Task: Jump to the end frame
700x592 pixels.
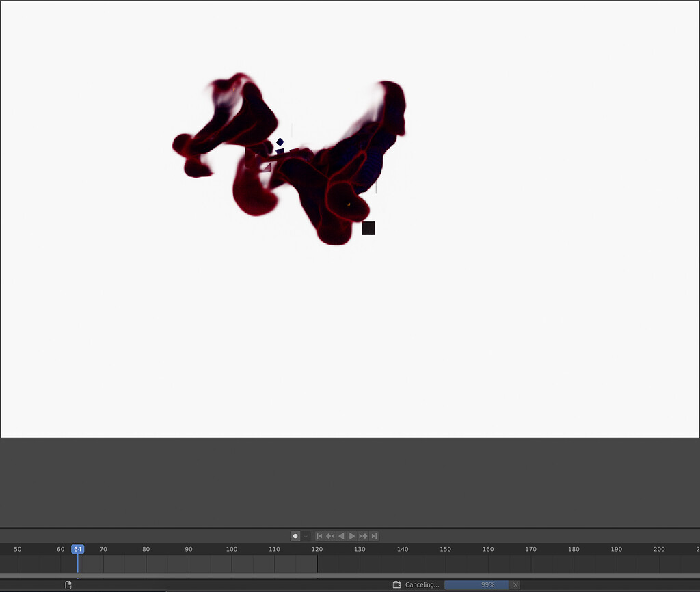Action: pyautogui.click(x=374, y=536)
